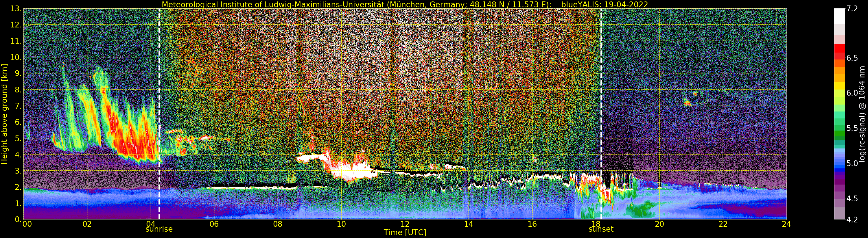Click the height tick label 6.
The width and height of the screenshot is (868, 238).
pyautogui.click(x=18, y=122)
